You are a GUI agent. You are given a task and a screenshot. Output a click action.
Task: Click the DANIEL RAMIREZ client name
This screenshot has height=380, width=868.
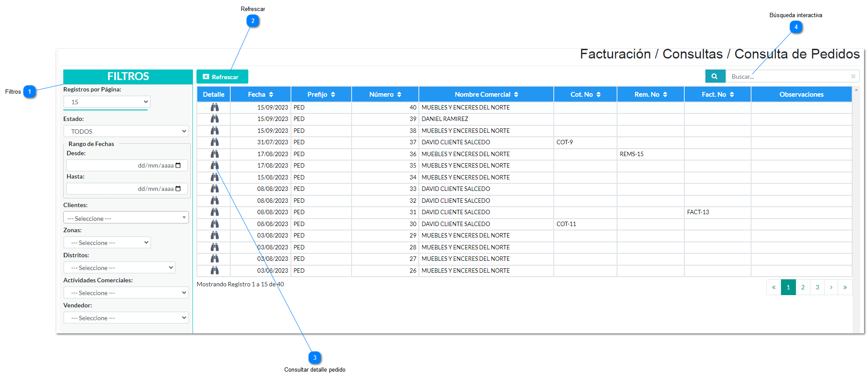click(445, 119)
